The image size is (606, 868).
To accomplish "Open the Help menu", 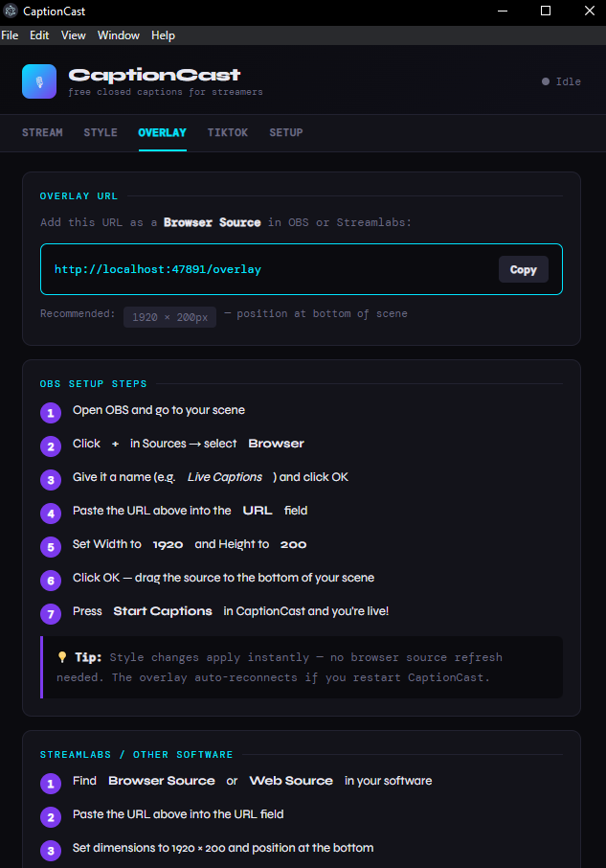I will click(x=164, y=35).
